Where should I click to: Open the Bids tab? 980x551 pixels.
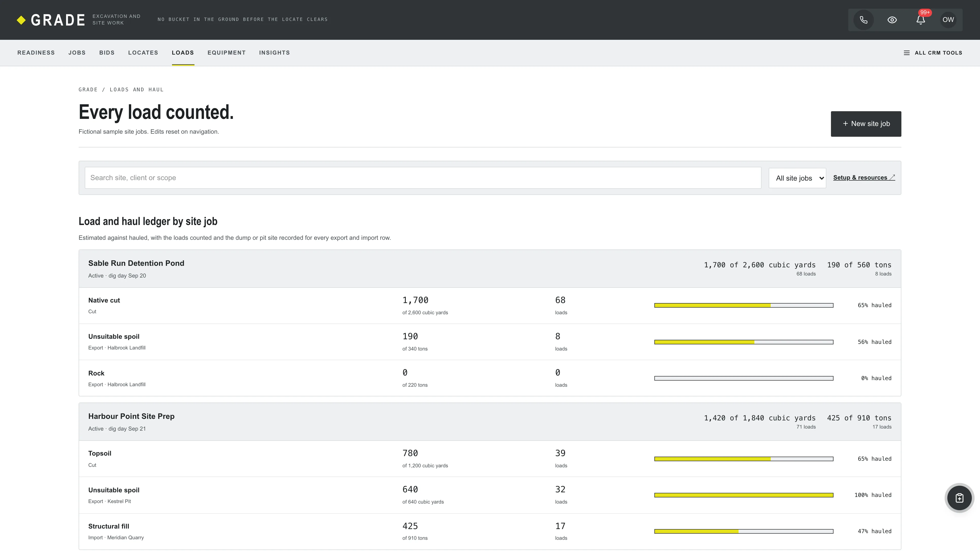107,53
